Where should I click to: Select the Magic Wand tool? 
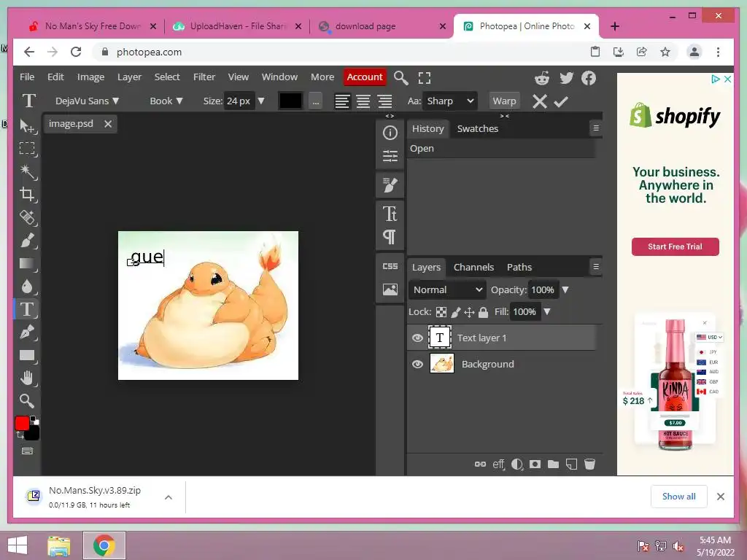[x=27, y=171]
